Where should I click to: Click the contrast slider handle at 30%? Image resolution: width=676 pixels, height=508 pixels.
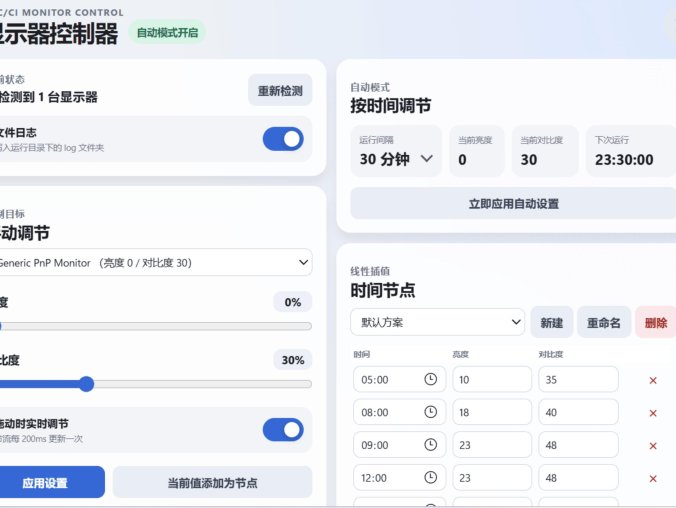click(87, 384)
